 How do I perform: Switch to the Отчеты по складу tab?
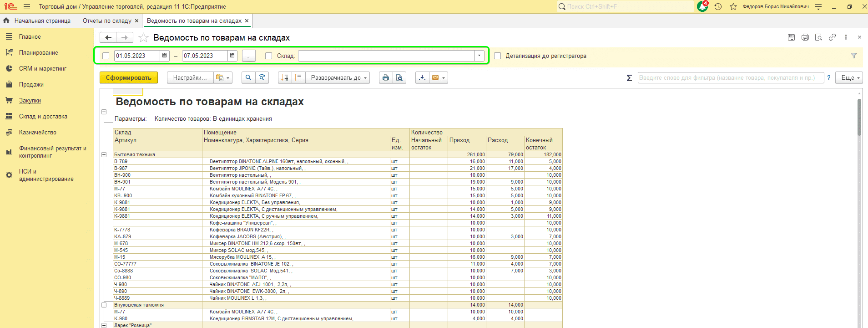(107, 20)
